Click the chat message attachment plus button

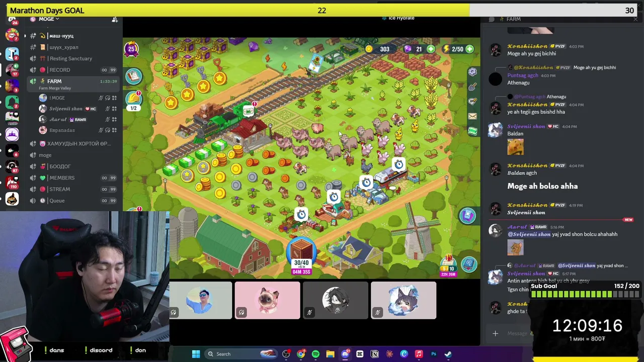coord(495,333)
